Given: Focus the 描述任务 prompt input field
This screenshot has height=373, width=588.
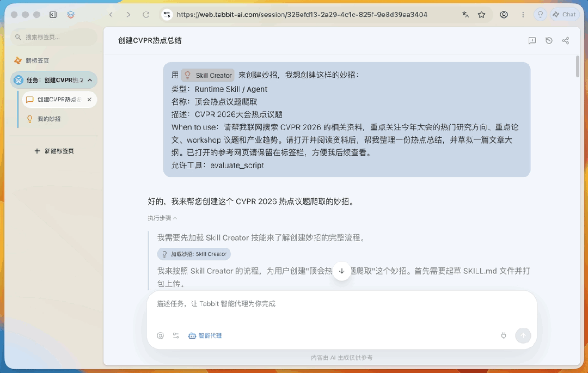Looking at the screenshot, I should [x=341, y=304].
